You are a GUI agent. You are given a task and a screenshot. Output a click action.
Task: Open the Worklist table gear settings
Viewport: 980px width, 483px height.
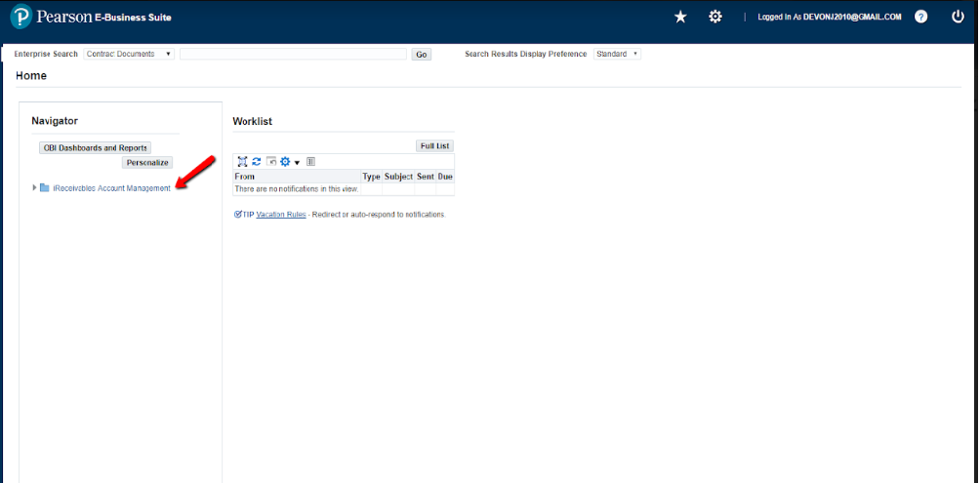tap(287, 162)
